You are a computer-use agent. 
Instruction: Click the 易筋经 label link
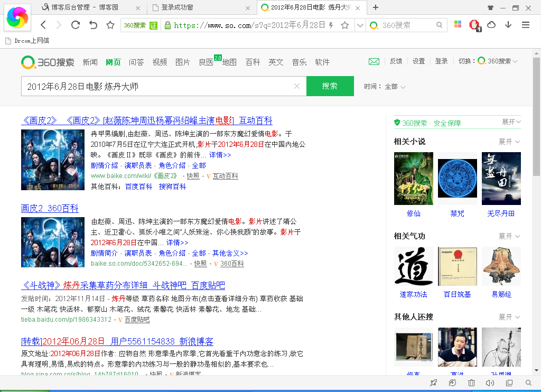click(501, 294)
